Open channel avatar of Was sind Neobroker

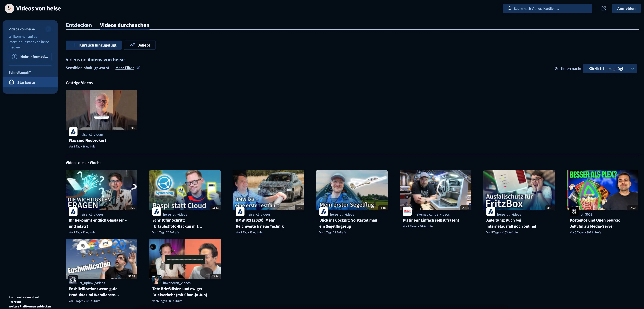point(73,132)
